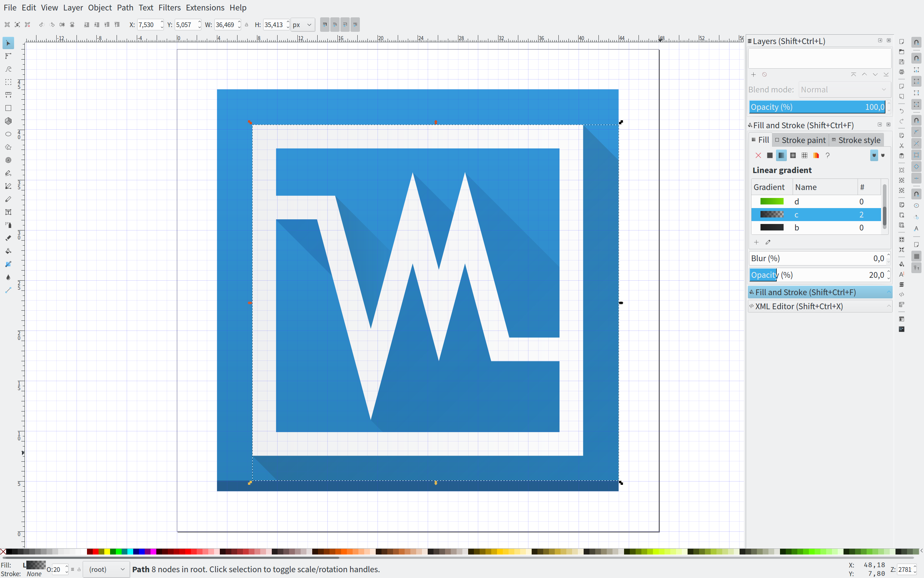Viewport: 924px width, 578px height.
Task: Select the Ellipse tool
Action: pyautogui.click(x=8, y=134)
